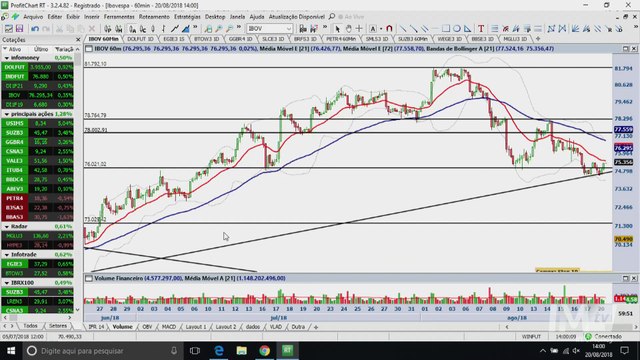
Task: Open Edge browser from the taskbar
Action: 219,351
